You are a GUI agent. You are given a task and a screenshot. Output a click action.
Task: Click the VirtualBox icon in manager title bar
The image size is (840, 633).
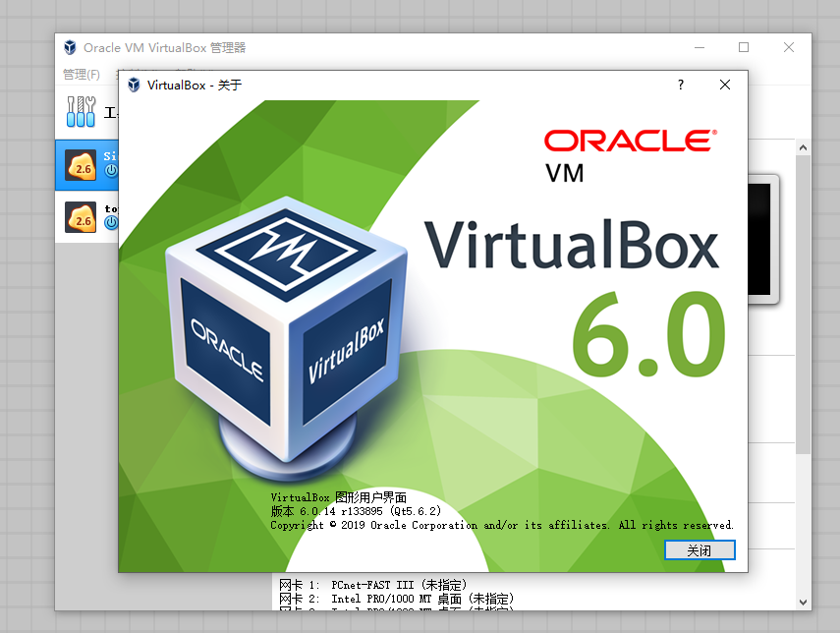click(70, 47)
